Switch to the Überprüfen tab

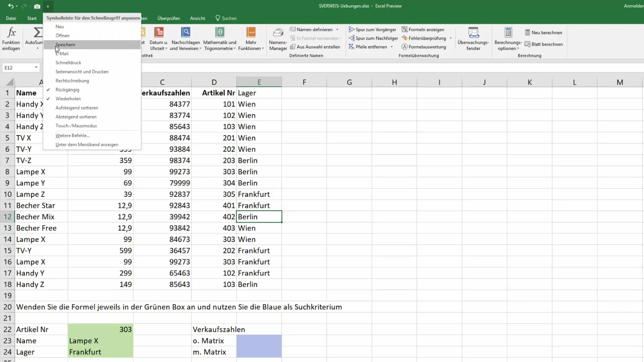[x=169, y=18]
